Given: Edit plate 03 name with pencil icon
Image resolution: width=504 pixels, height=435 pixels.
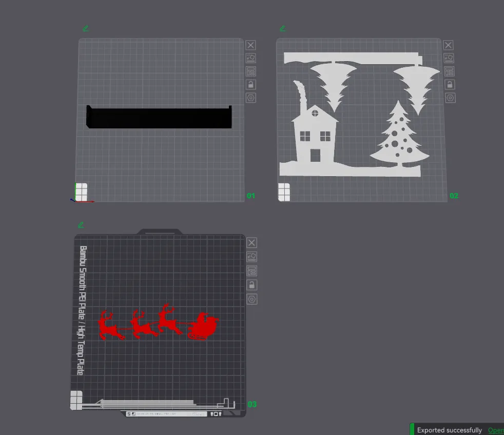Looking at the screenshot, I should click(x=81, y=225).
